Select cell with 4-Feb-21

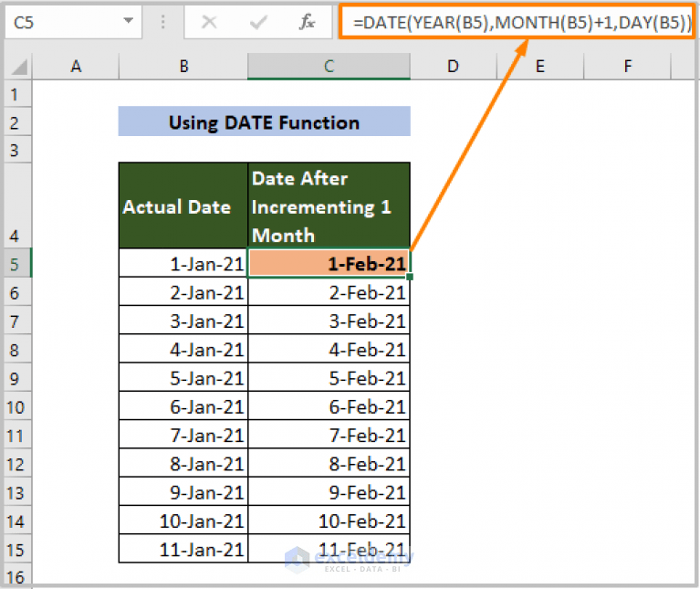point(329,349)
